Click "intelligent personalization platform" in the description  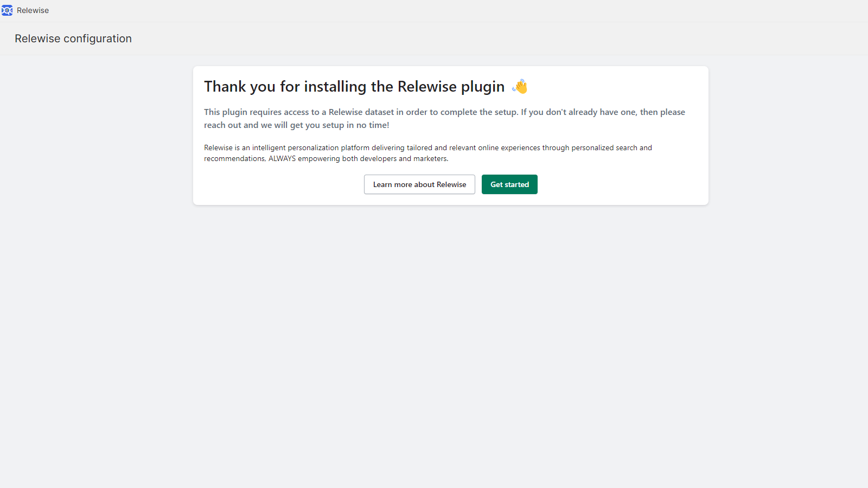point(310,147)
